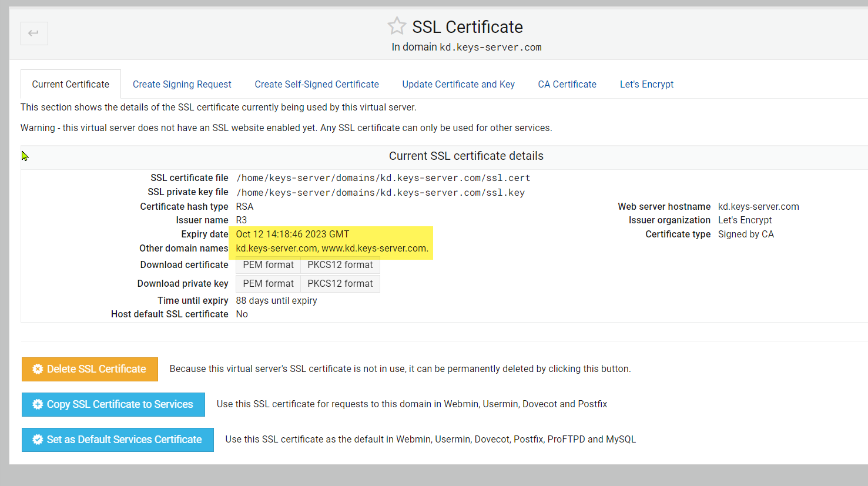Star the SSL Certificate page as favorite
The width and height of the screenshot is (868, 486).
[397, 26]
